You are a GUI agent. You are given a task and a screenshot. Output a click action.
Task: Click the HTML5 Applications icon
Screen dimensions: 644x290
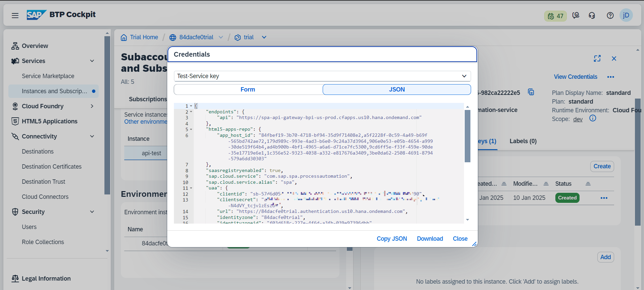click(x=15, y=121)
